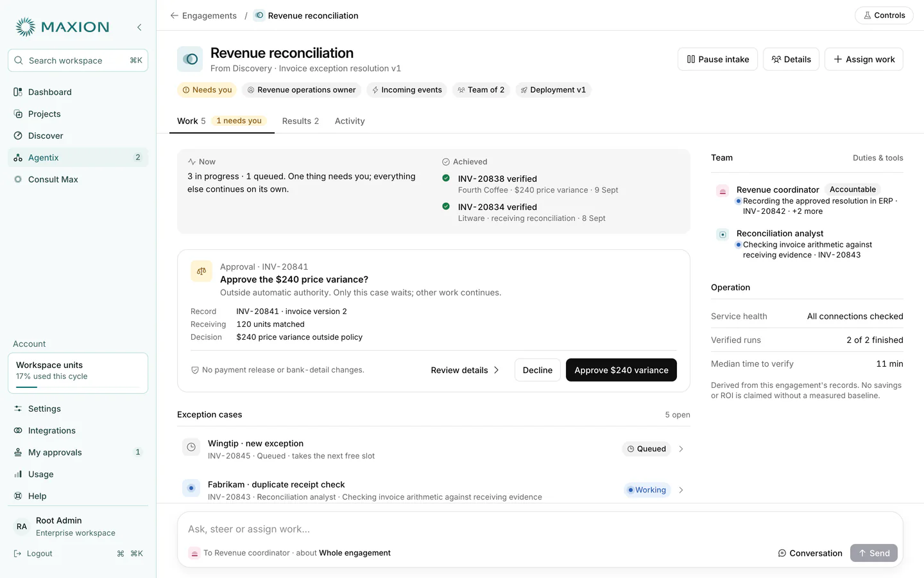The image size is (924, 578).
Task: Click the Wingtip exception clock icon
Action: [191, 447]
